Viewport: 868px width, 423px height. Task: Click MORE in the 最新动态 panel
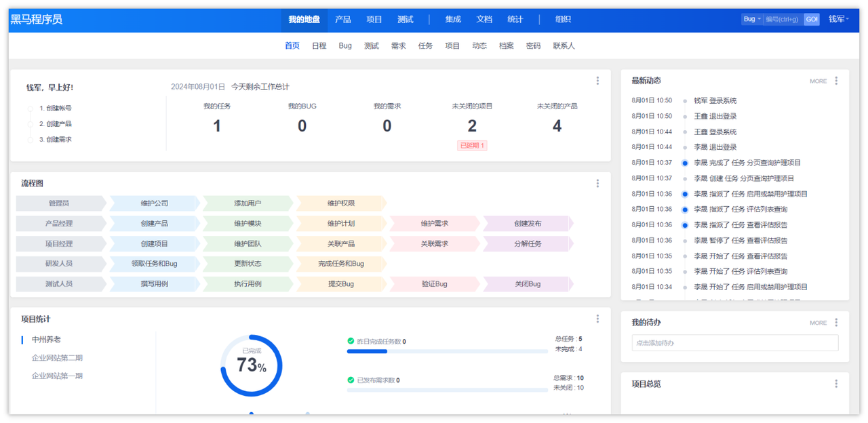tap(818, 81)
